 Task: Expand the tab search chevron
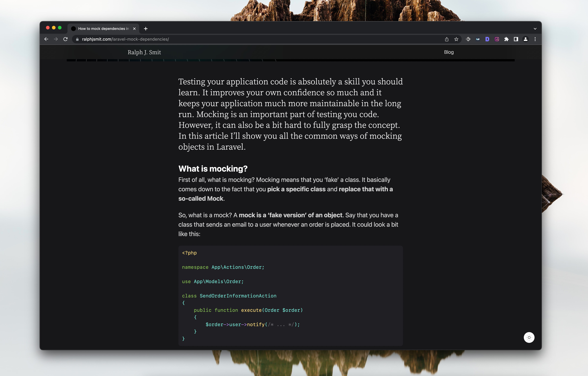(535, 29)
